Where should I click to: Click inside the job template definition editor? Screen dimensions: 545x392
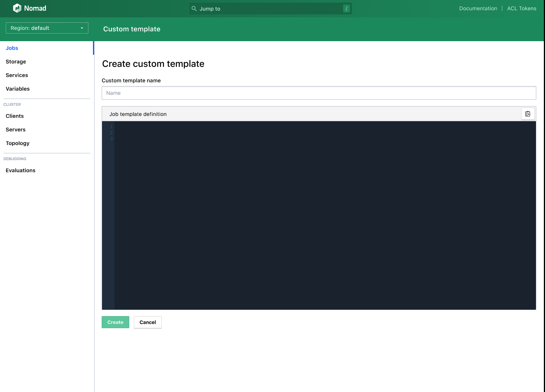[325, 215]
